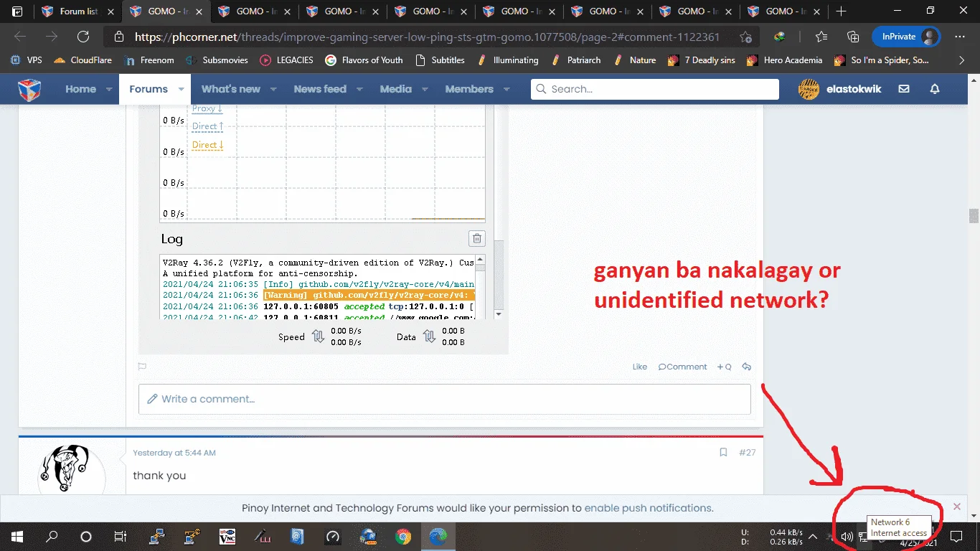Open Task View on taskbar
The image size is (980, 551).
pyautogui.click(x=120, y=536)
